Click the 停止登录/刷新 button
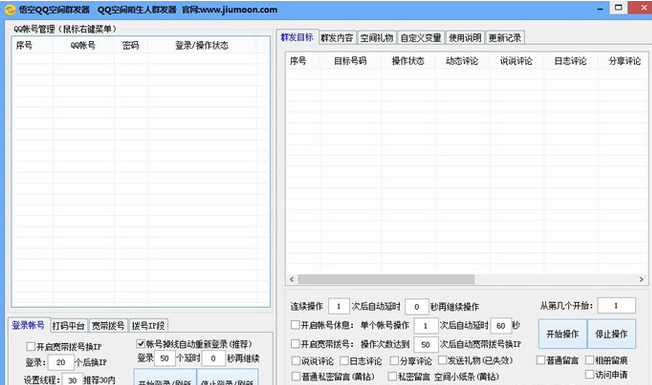Image resolution: width=652 pixels, height=385 pixels. (x=227, y=378)
